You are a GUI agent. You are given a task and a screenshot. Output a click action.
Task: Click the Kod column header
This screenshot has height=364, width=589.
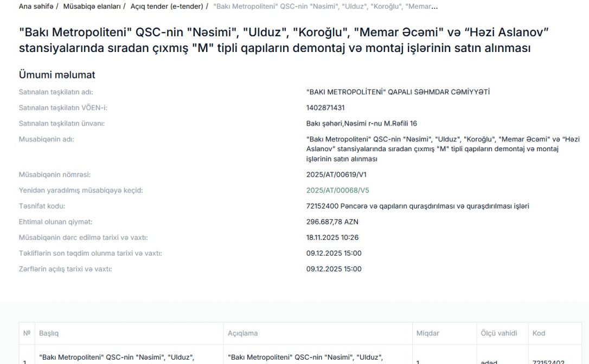(539, 334)
